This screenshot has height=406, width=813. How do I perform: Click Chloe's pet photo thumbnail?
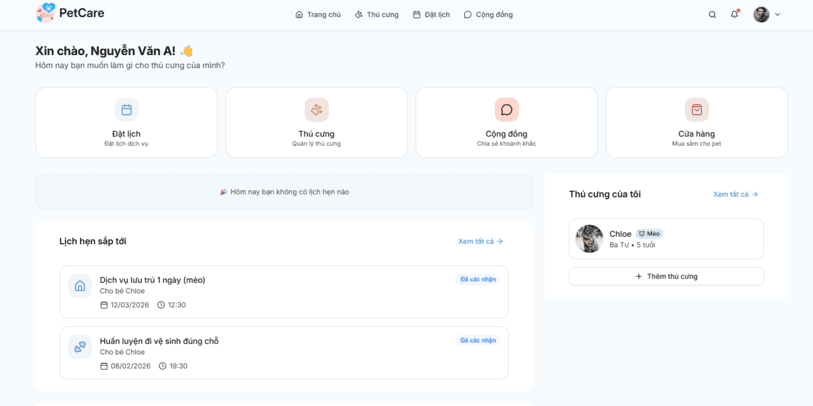590,239
